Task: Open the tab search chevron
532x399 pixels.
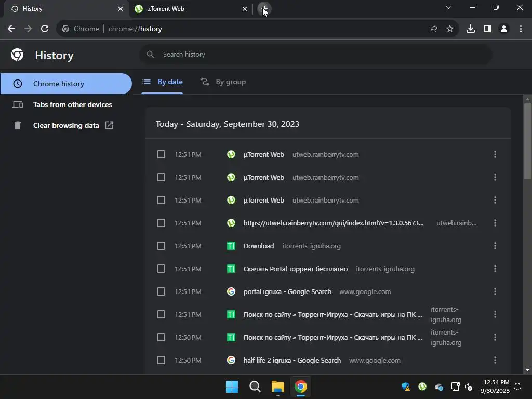Action: point(448,7)
